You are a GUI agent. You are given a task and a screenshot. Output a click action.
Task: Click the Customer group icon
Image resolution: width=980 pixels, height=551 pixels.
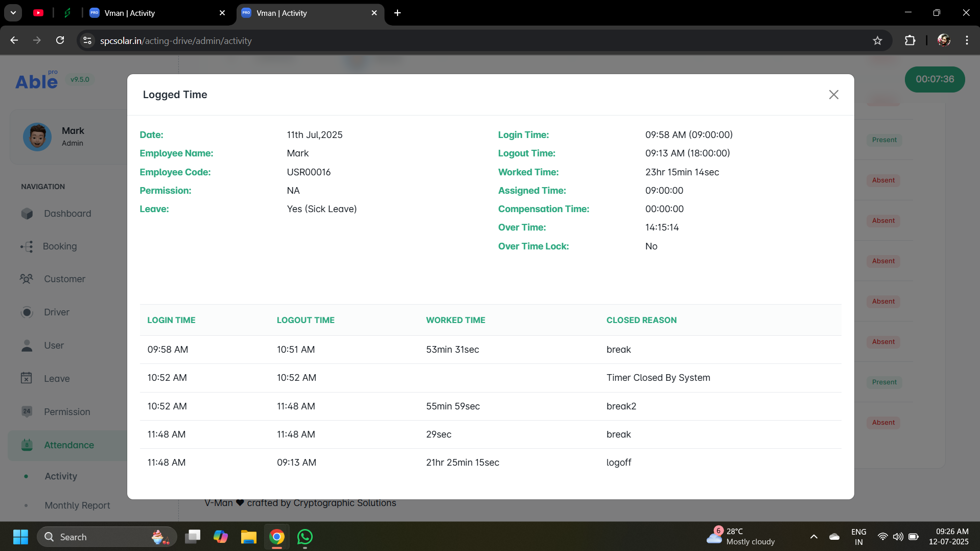(x=27, y=279)
